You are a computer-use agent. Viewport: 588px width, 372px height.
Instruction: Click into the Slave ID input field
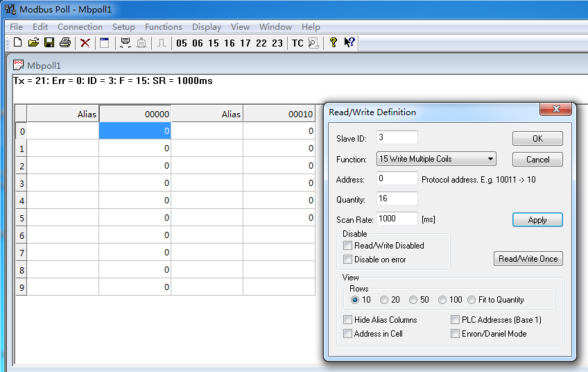397,137
